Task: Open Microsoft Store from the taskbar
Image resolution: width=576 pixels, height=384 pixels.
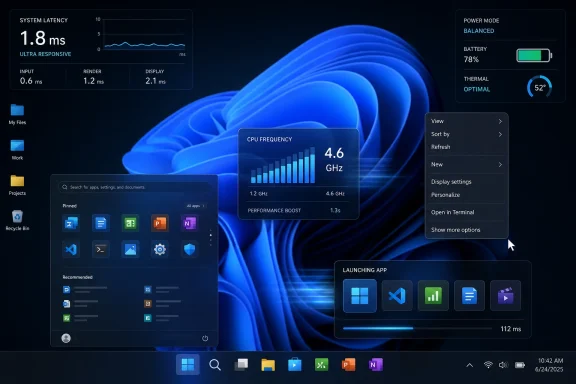Action: point(295,365)
